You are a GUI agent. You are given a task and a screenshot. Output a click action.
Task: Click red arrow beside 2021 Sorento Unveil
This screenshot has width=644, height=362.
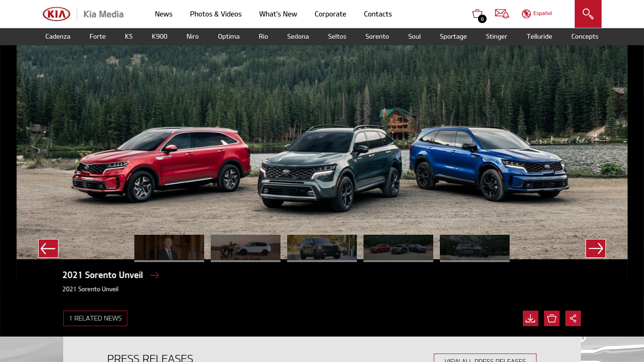[155, 275]
